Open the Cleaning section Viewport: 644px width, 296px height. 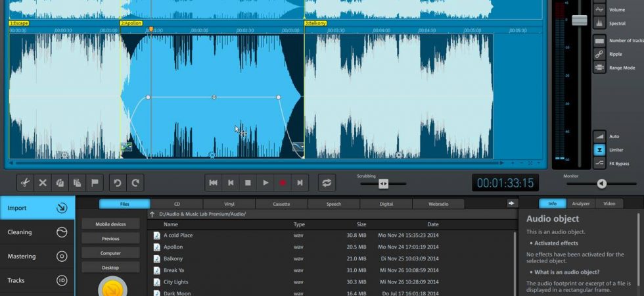(37, 232)
